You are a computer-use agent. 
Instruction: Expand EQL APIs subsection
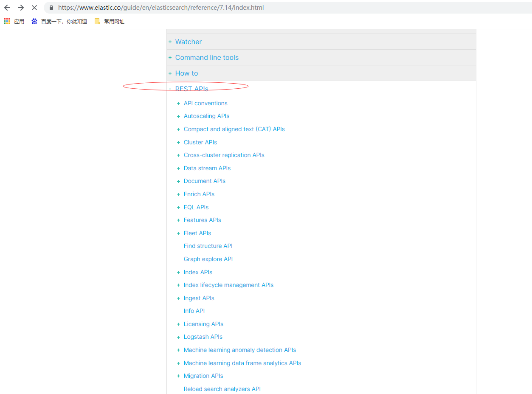(x=179, y=207)
